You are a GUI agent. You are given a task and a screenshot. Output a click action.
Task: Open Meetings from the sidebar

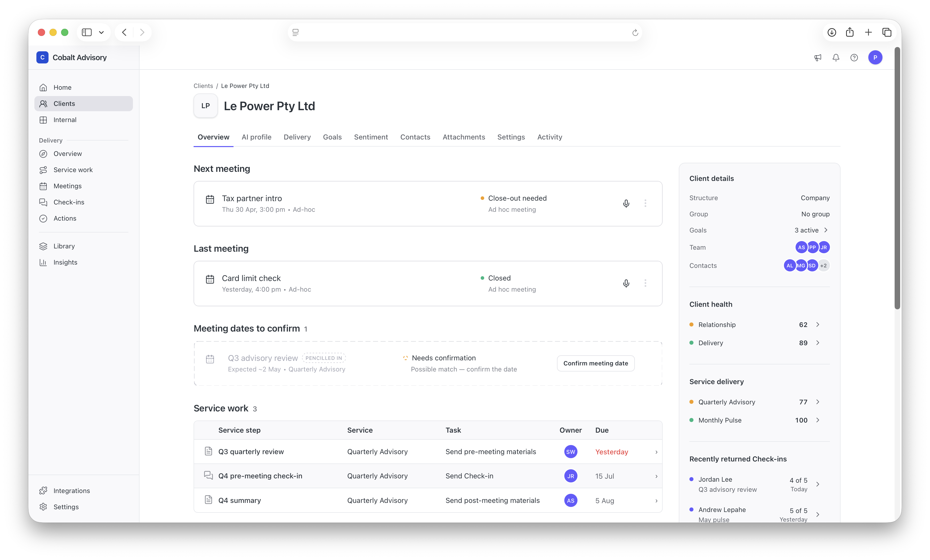pos(83,186)
